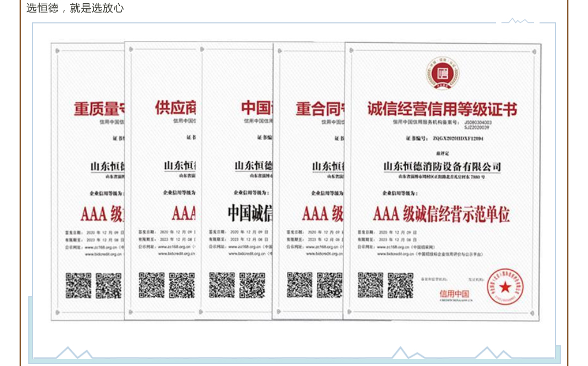
Task: Select the 重质量 certificate title
Action: point(100,109)
